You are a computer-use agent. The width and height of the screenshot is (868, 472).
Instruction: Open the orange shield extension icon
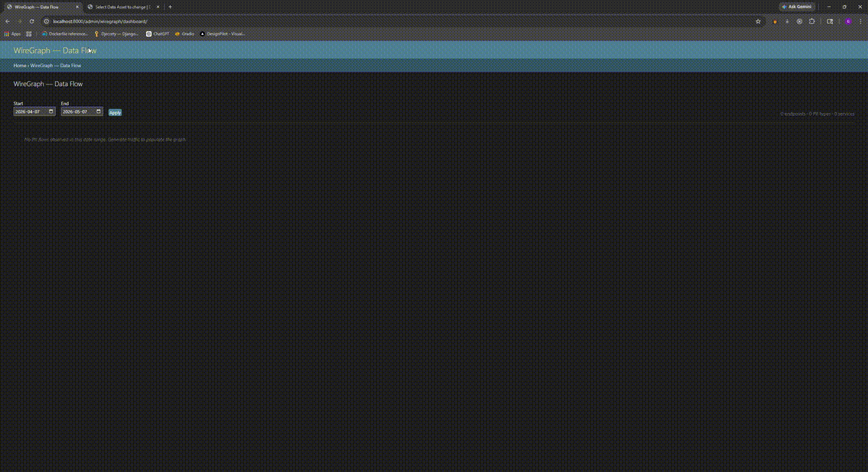(775, 22)
